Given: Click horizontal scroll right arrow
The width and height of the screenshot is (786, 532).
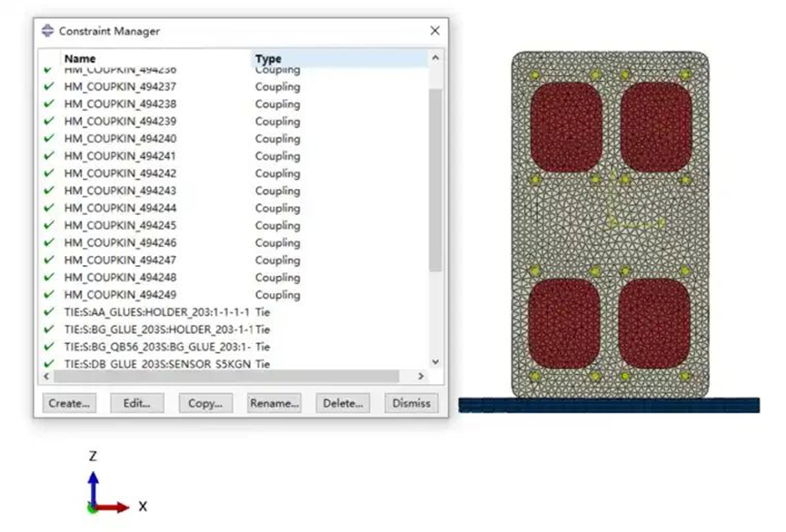Looking at the screenshot, I should click(421, 376).
